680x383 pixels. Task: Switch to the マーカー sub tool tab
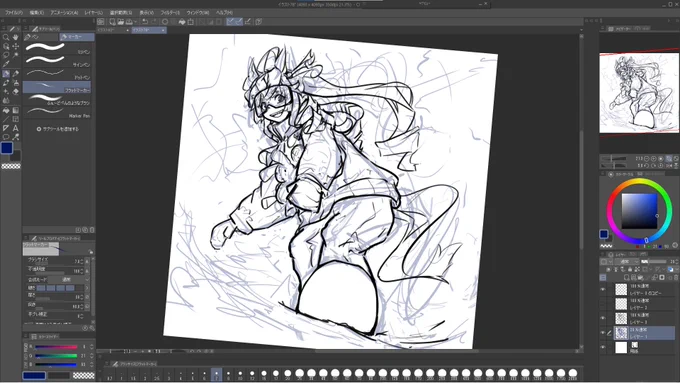point(77,37)
